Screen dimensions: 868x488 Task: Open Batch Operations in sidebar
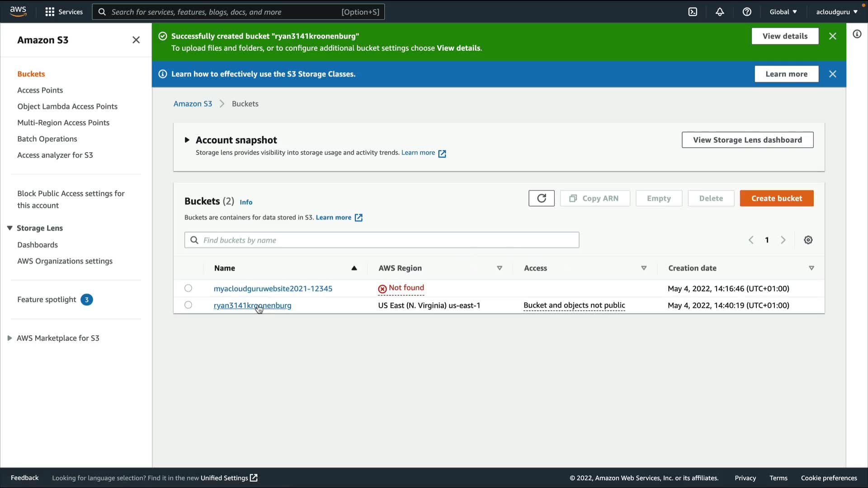click(47, 139)
